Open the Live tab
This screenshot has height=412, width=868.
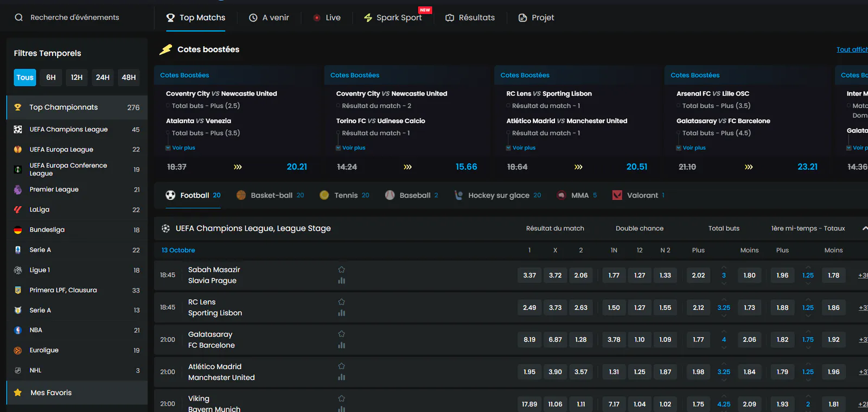327,17
